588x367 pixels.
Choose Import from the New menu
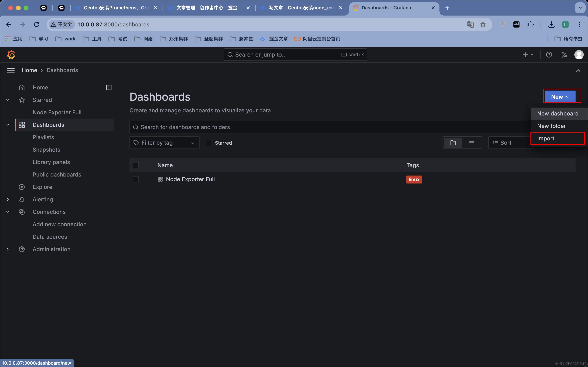click(546, 138)
